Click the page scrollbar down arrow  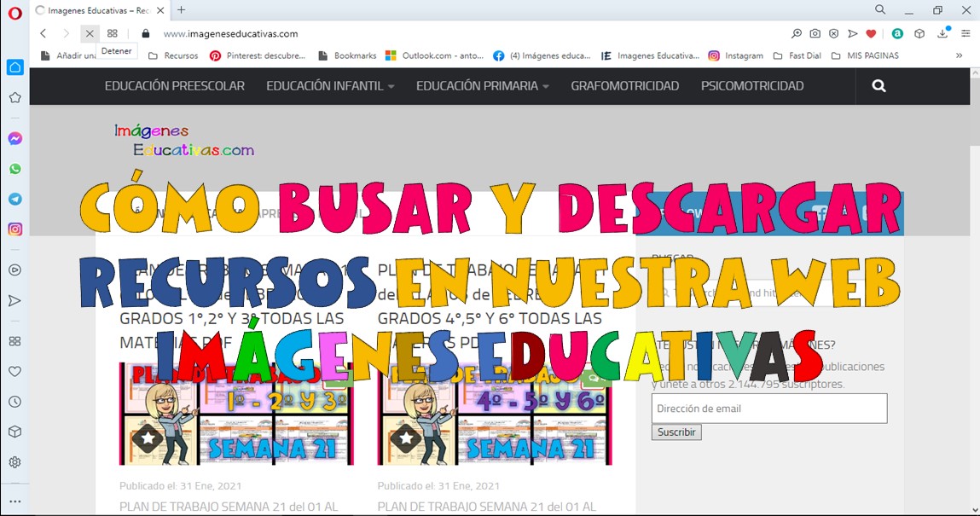[974, 510]
